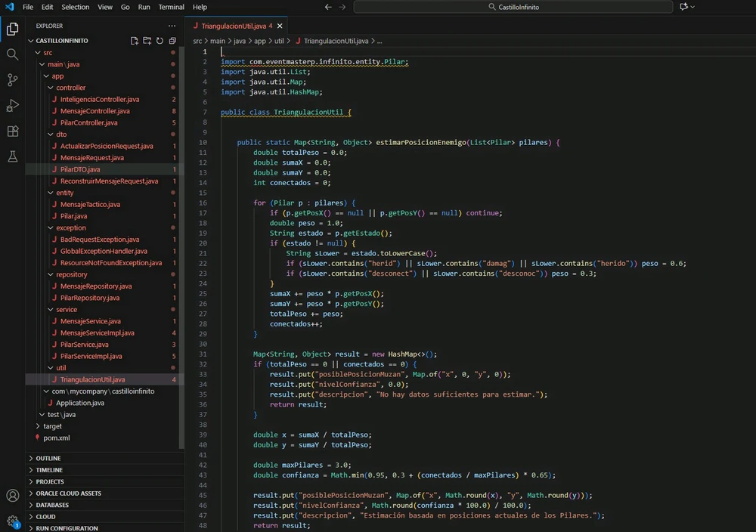Expand the OUTLINE section
The image size is (756, 532).
click(48, 459)
